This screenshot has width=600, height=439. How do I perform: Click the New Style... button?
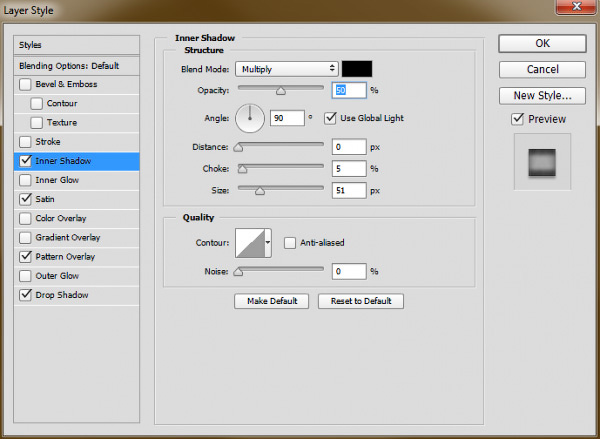(x=542, y=95)
